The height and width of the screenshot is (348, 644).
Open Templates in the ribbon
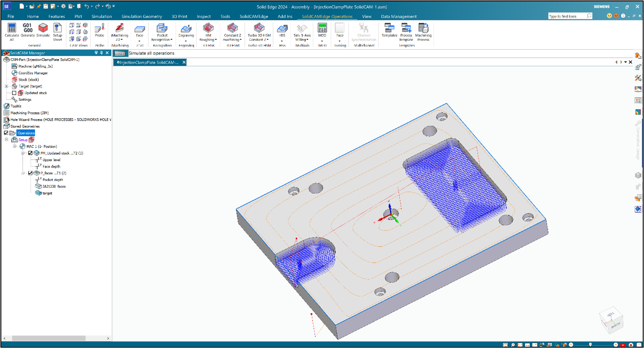click(x=389, y=30)
